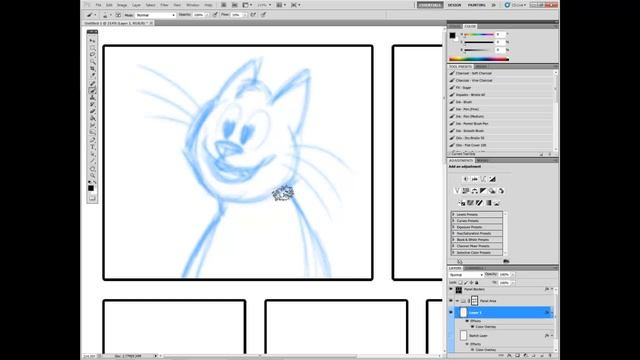Add a Channel Mixer adjustment
640x360 pixels.
click(x=501, y=191)
